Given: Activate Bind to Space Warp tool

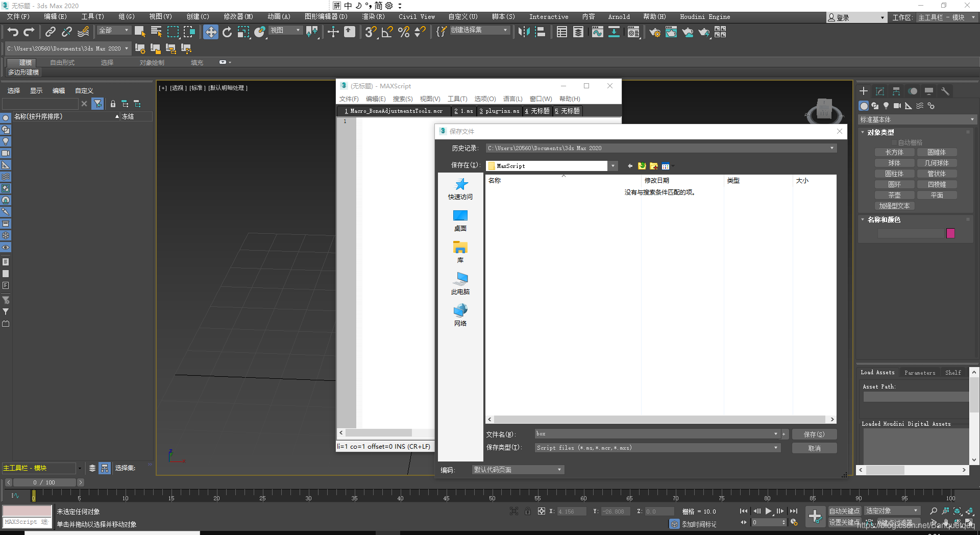Looking at the screenshot, I should tap(83, 32).
